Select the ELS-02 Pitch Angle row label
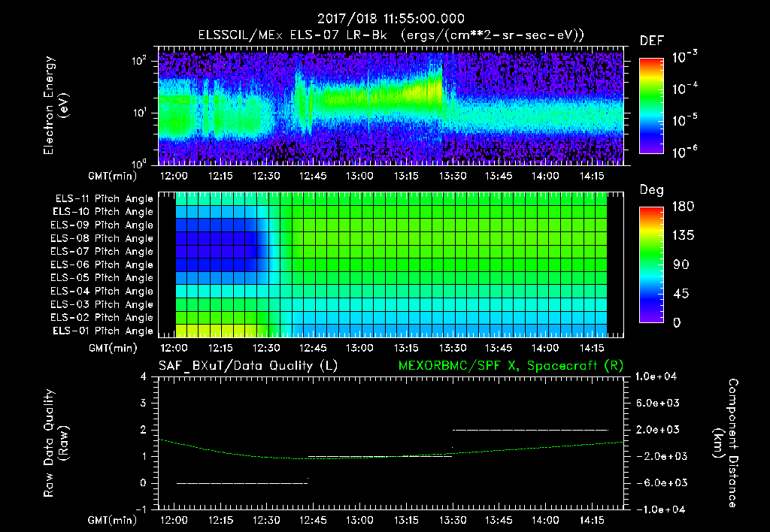This screenshot has height=532, width=770. tap(102, 318)
